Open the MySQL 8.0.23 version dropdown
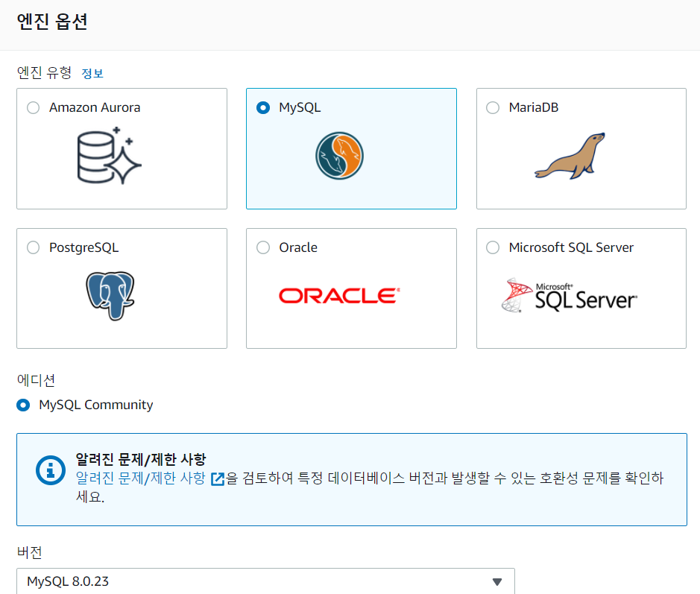The height and width of the screenshot is (594, 700). point(265,581)
